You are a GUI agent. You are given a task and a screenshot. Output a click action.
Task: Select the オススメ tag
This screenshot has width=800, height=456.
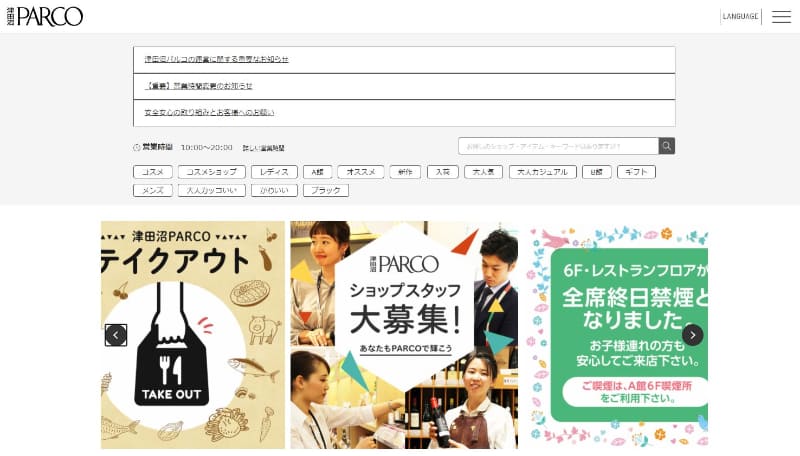click(361, 172)
